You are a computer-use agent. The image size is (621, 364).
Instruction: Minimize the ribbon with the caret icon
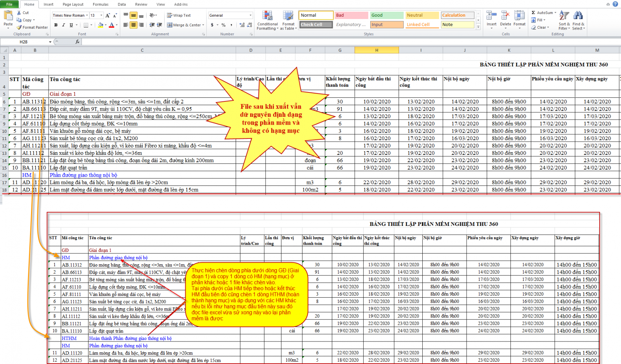point(608,4)
